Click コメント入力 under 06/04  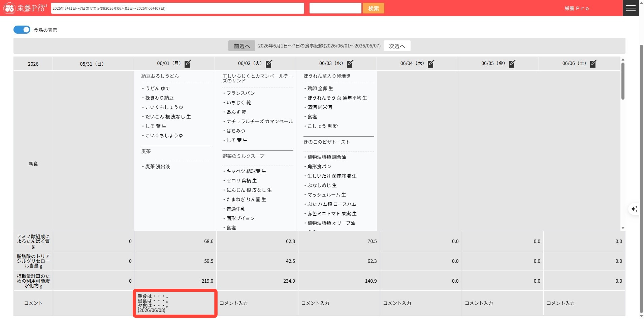397,303
